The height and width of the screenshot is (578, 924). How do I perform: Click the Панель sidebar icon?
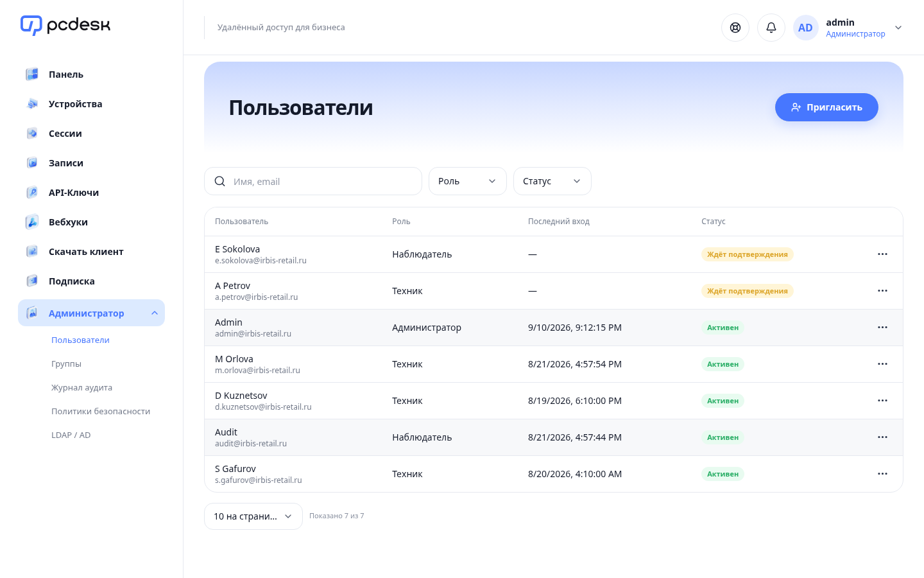[x=32, y=74]
